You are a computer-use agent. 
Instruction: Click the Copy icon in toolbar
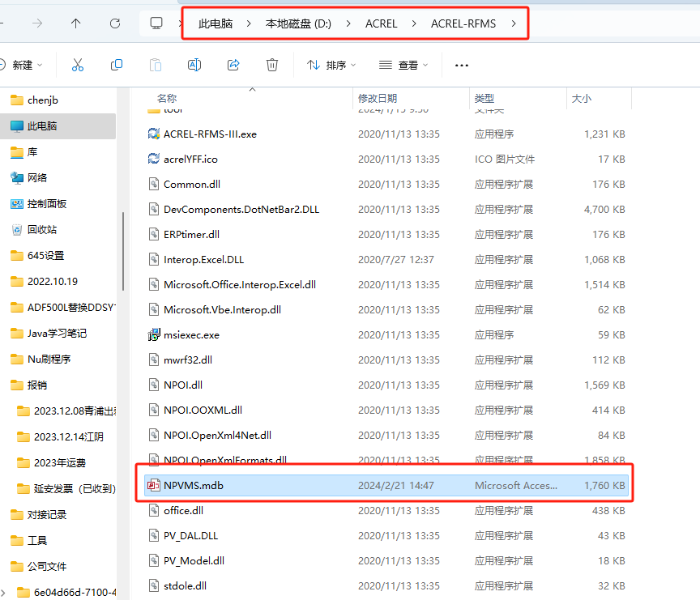click(x=117, y=65)
